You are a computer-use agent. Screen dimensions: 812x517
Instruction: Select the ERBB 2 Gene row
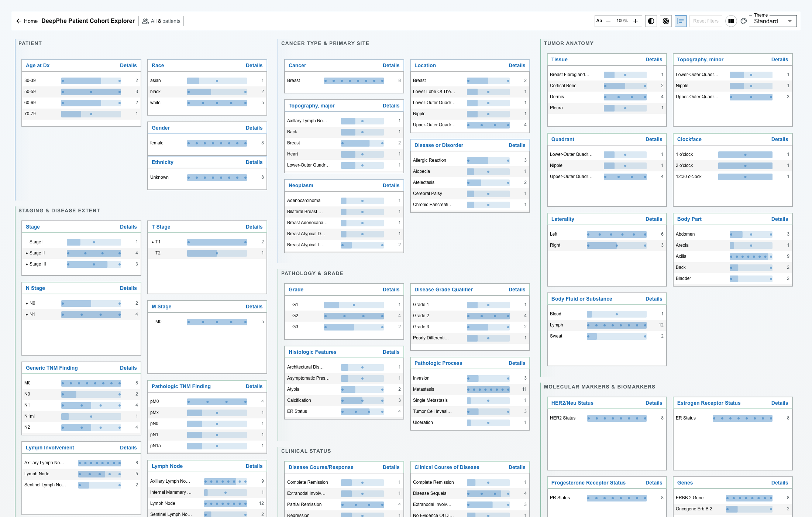pos(733,498)
